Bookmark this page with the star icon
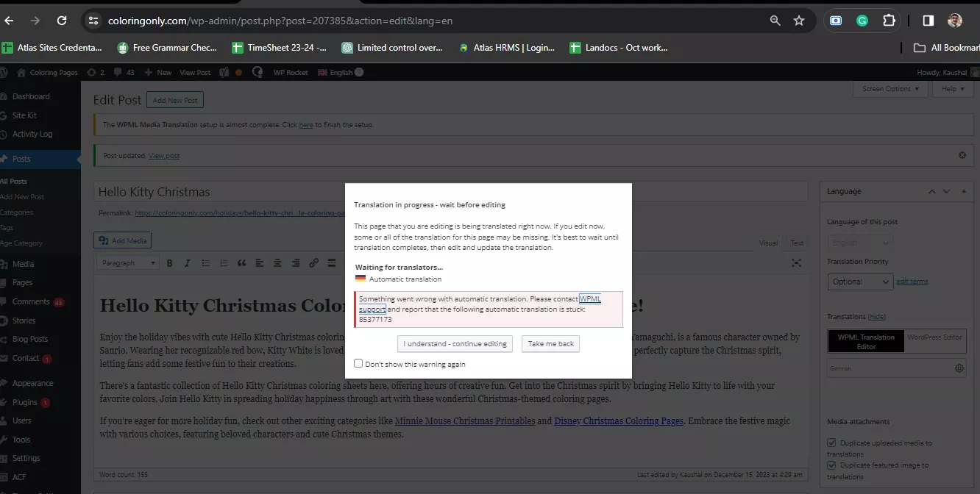The image size is (980, 494). [799, 21]
